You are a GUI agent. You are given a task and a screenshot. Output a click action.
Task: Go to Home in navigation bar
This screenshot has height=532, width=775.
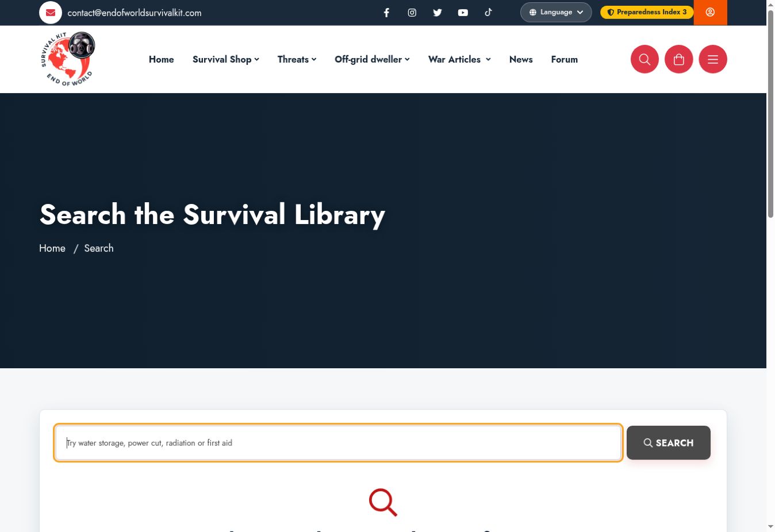(162, 59)
